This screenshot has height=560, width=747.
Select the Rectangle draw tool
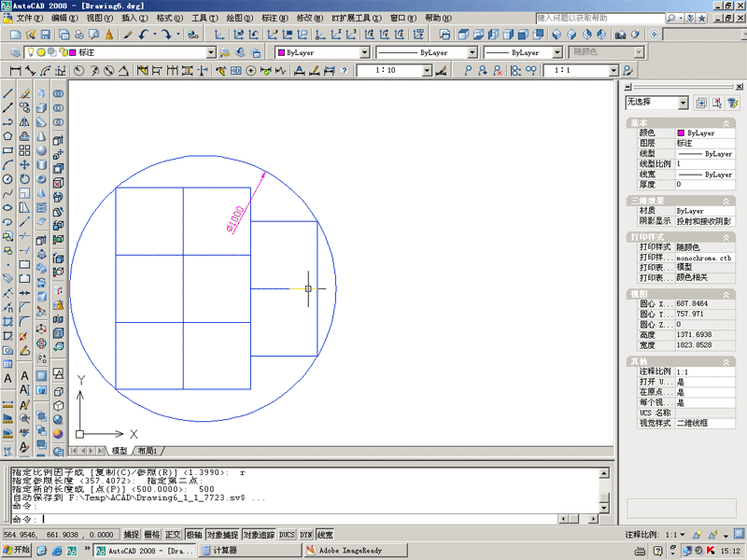[x=7, y=150]
